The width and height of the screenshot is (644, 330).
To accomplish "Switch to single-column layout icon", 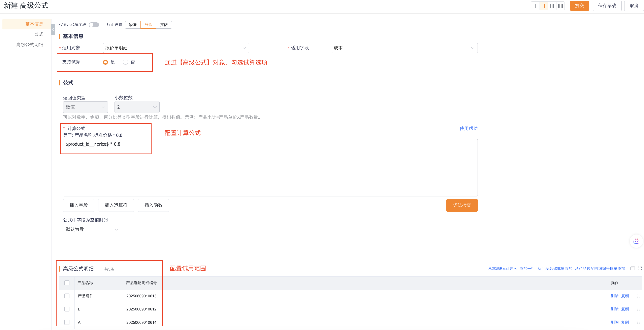I will (535, 6).
